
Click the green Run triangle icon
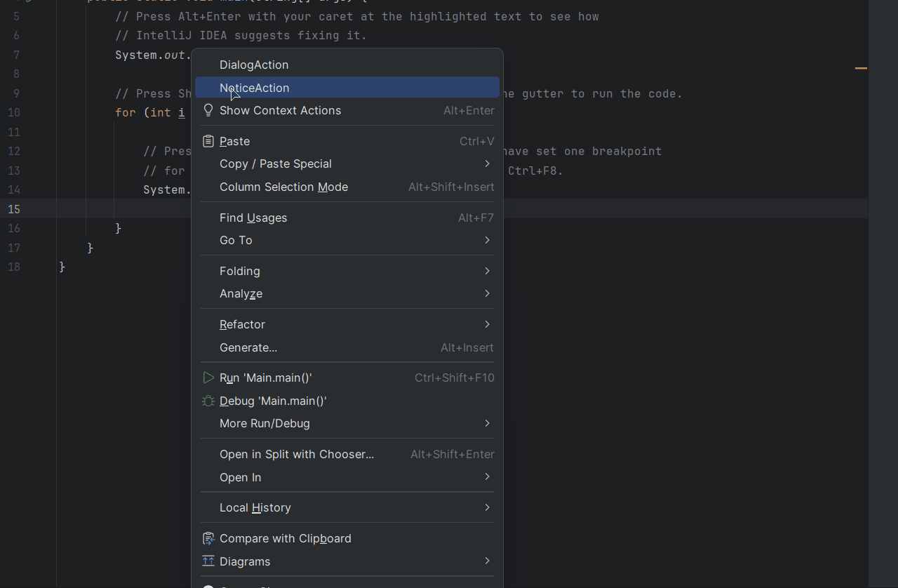coord(208,377)
